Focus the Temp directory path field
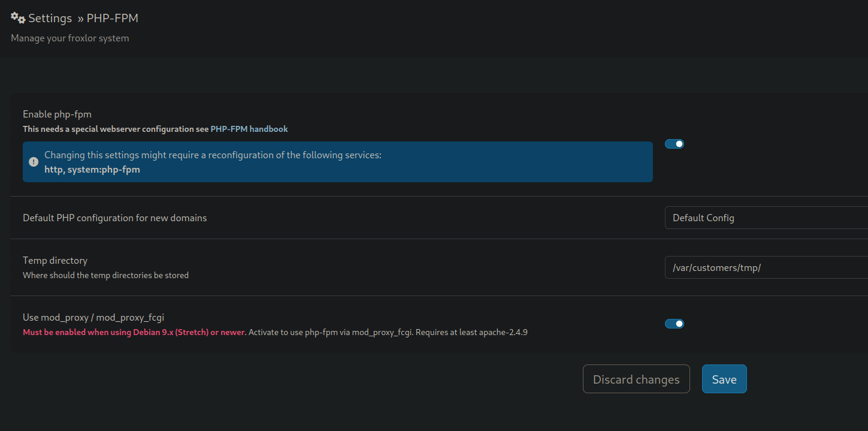 (x=766, y=267)
